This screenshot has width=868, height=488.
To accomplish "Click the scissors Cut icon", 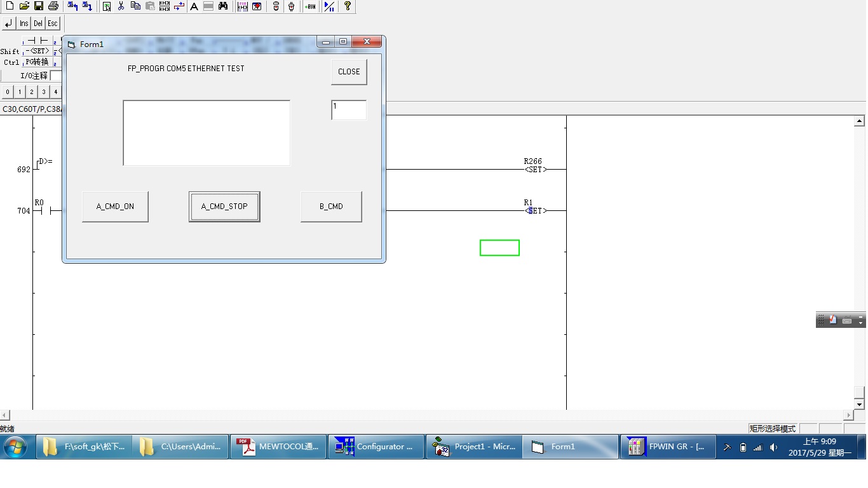I will pyautogui.click(x=121, y=6).
